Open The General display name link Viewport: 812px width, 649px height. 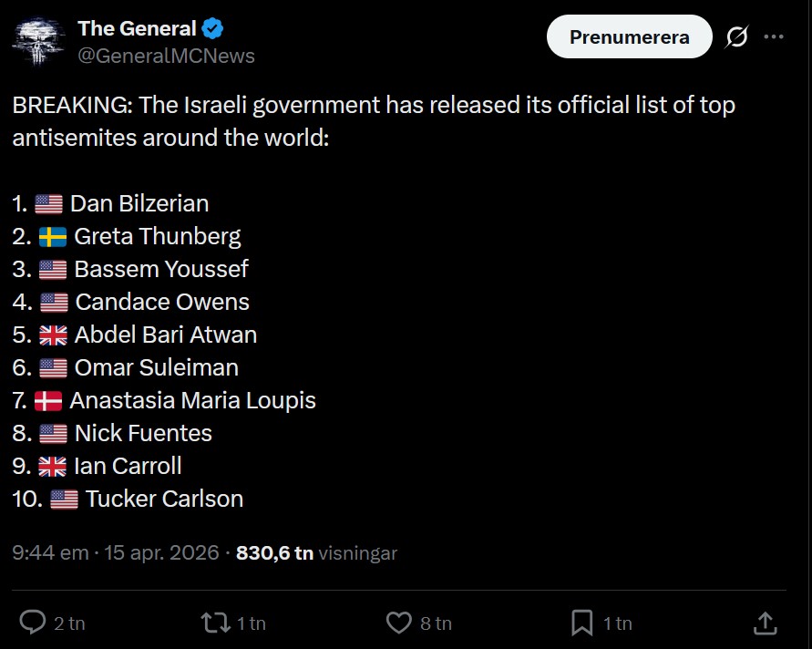tap(137, 28)
